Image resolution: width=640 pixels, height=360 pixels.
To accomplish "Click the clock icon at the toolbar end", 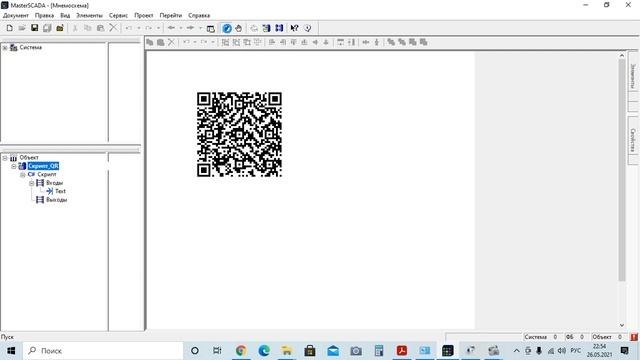I will point(307,28).
